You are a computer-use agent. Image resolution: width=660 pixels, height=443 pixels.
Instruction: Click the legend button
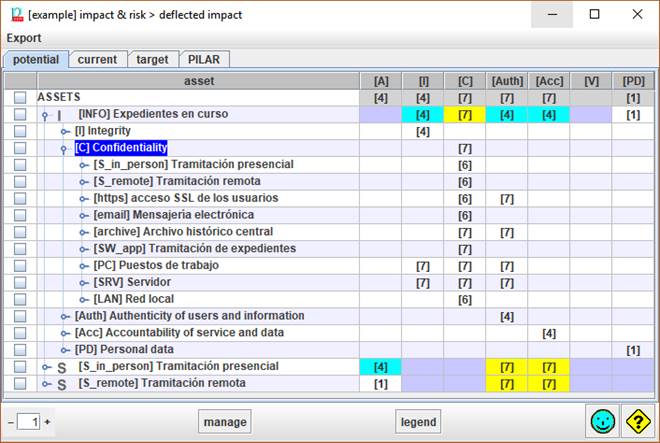(418, 422)
